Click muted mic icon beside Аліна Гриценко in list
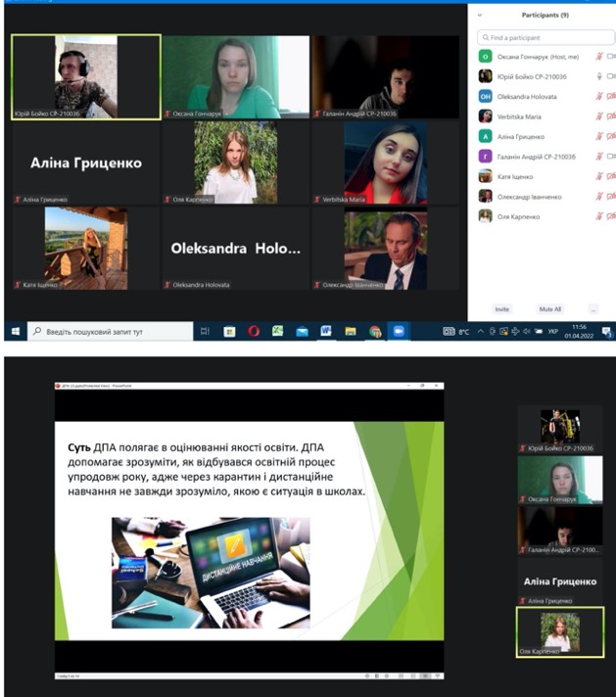616x697 pixels. pos(599,136)
